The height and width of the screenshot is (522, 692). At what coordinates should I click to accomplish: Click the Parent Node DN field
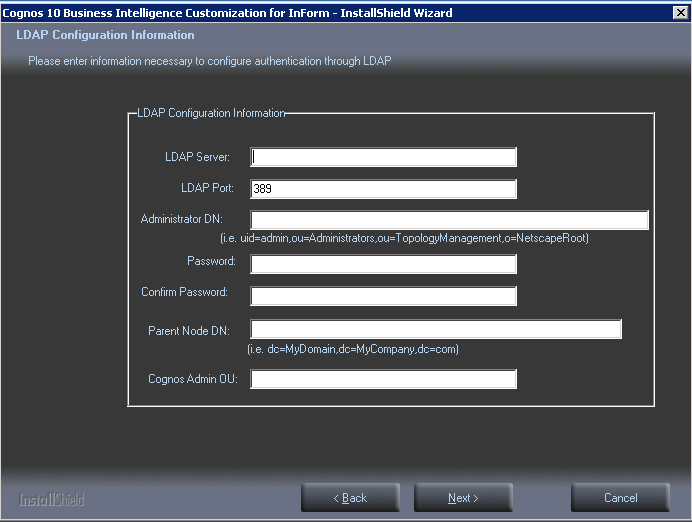[436, 329]
